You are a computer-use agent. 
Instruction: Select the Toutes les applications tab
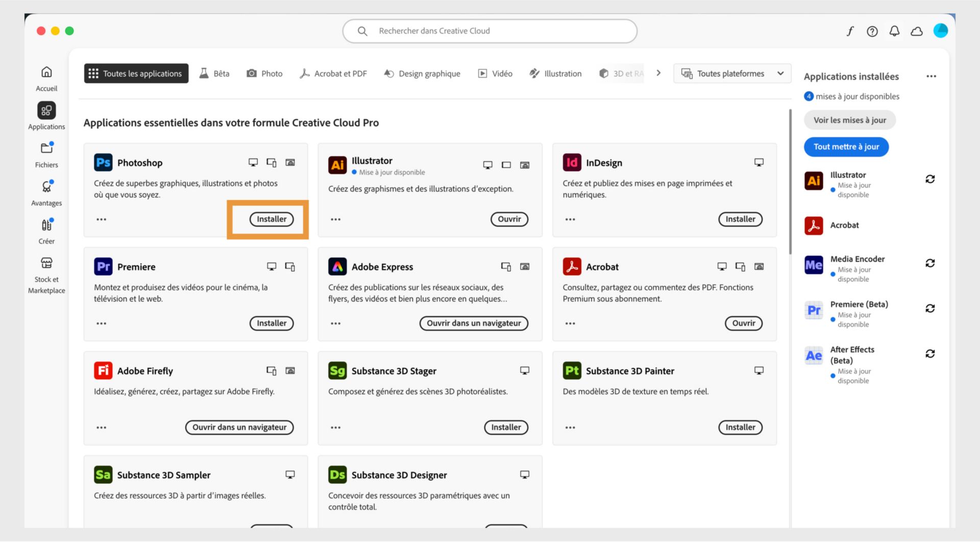(136, 73)
